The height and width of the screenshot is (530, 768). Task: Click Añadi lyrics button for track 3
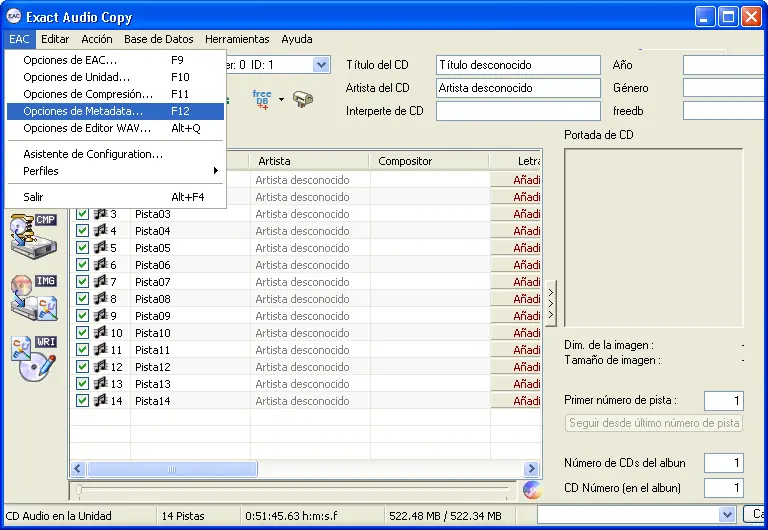(x=516, y=214)
